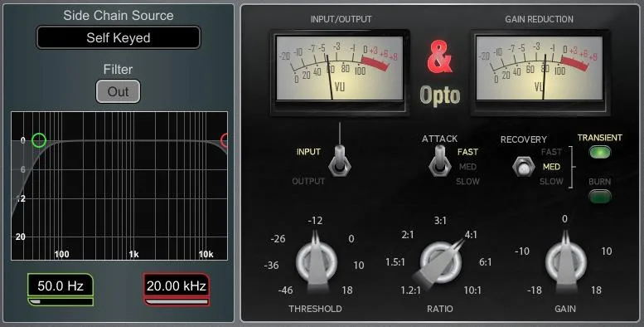Click the Input/Output VU meter
Image resolution: width=644 pixels, height=327 pixels.
pyautogui.click(x=339, y=68)
